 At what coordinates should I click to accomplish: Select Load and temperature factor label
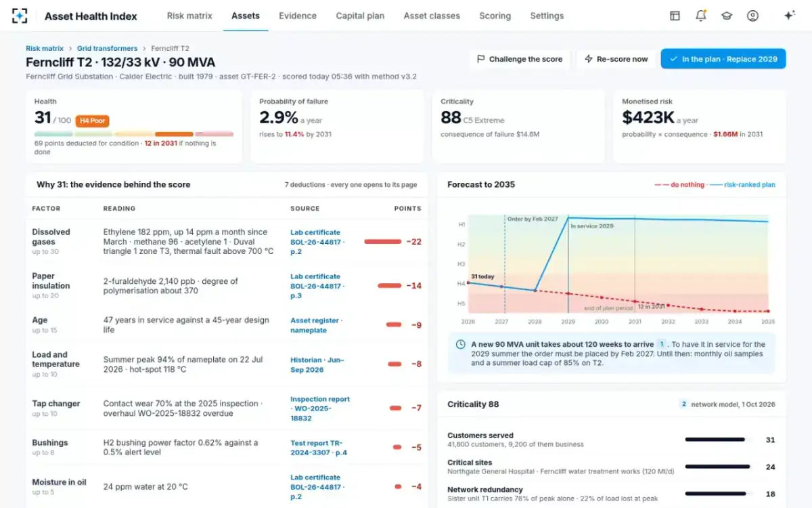pos(55,359)
